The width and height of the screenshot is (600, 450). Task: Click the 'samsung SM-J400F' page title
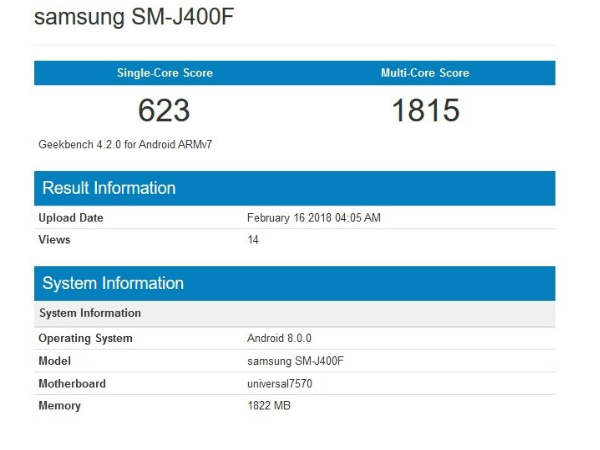pyautogui.click(x=134, y=17)
